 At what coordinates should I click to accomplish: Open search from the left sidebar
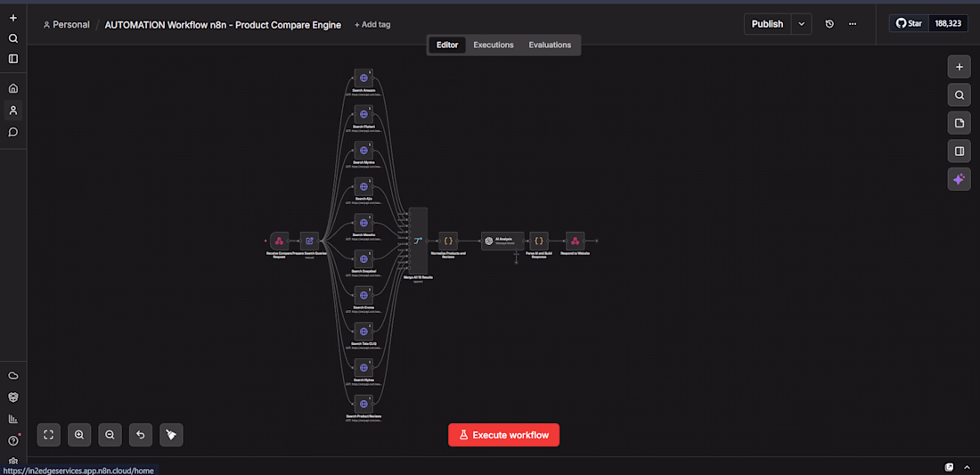(x=13, y=38)
